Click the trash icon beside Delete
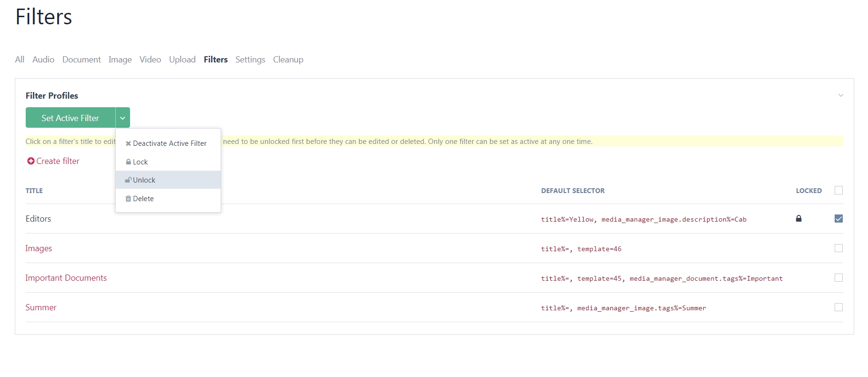Viewport: 868px width, 377px height. (x=128, y=198)
